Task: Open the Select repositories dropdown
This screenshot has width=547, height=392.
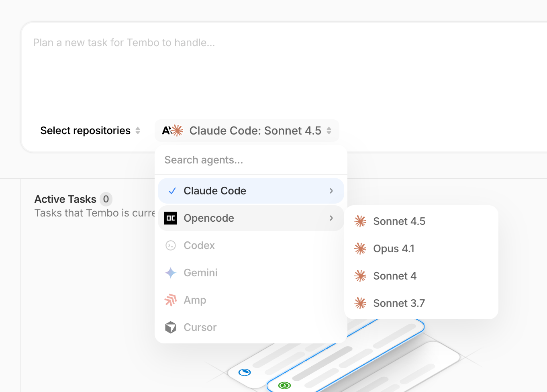Action: tap(90, 130)
